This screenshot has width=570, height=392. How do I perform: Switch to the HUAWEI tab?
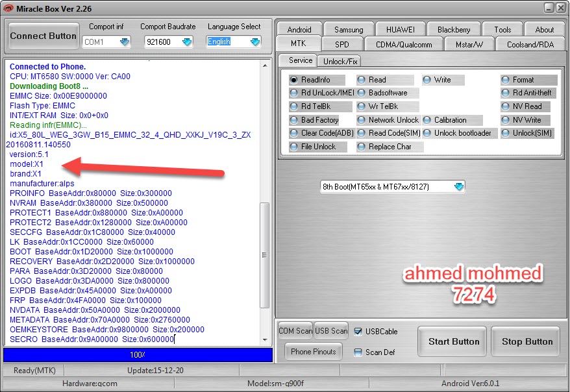click(401, 29)
